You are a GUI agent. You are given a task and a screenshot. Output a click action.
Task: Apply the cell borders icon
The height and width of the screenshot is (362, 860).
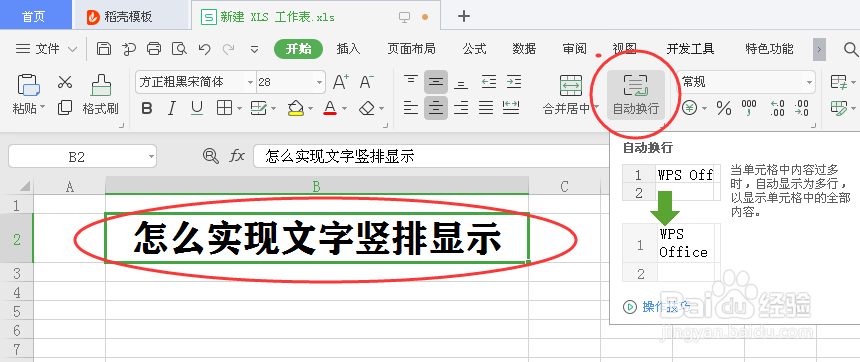224,108
